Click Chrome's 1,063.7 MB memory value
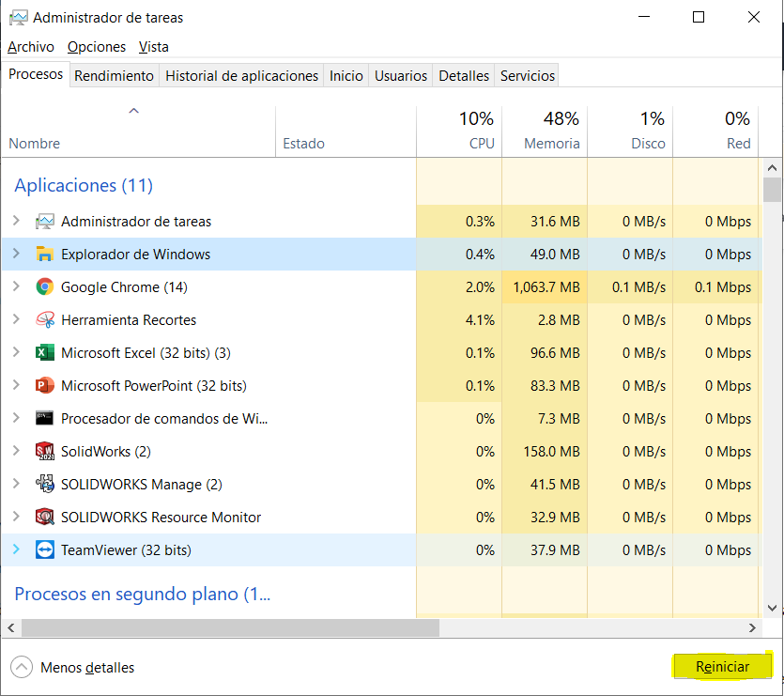This screenshot has width=784, height=696. click(546, 287)
